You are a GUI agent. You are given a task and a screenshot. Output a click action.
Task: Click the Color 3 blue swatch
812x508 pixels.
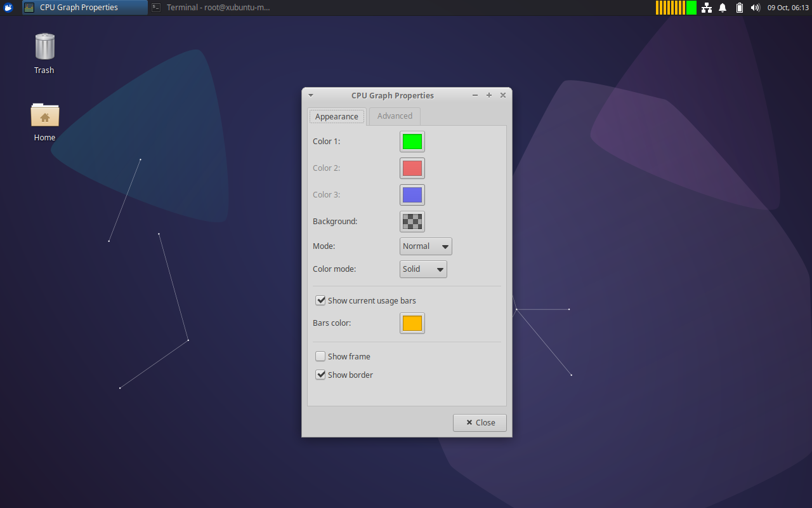click(x=412, y=195)
